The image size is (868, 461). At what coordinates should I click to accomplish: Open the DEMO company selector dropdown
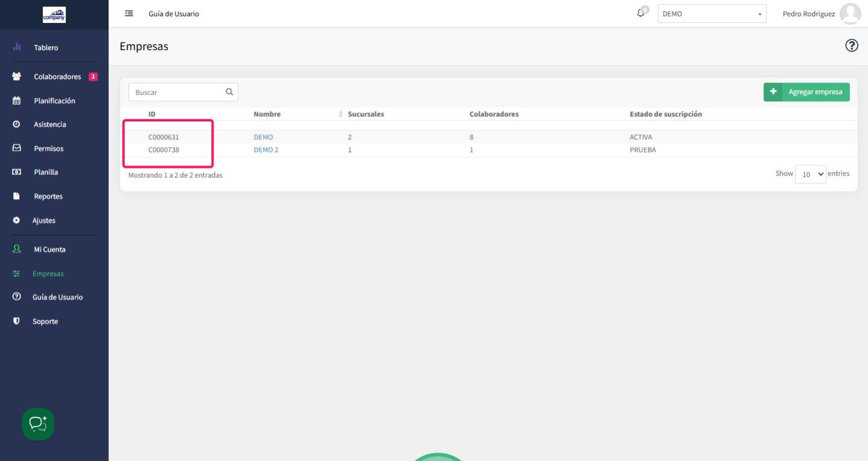[712, 14]
